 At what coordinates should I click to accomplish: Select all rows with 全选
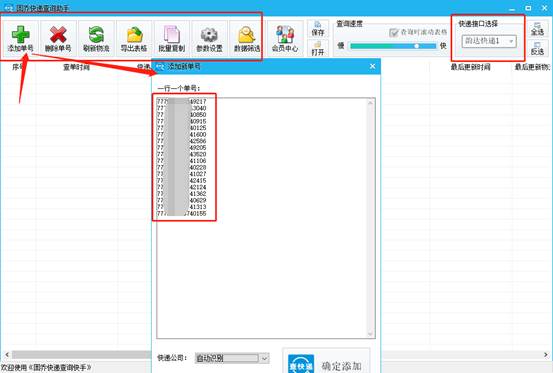click(x=537, y=29)
